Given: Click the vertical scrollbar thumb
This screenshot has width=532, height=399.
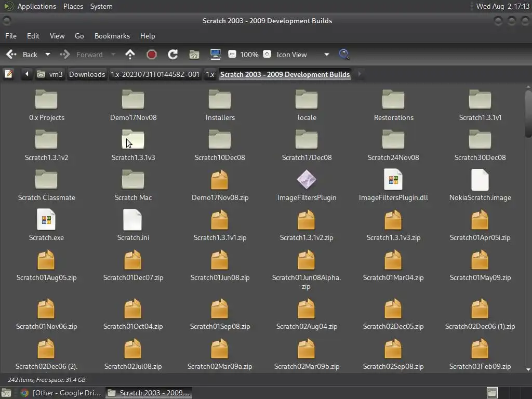Looking at the screenshot, I should coord(528,114).
